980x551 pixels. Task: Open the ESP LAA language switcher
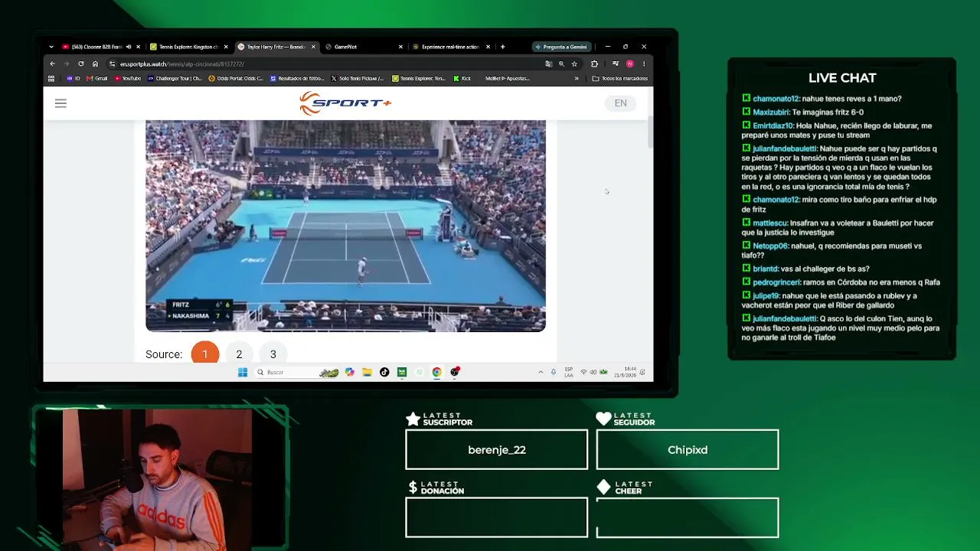click(569, 372)
